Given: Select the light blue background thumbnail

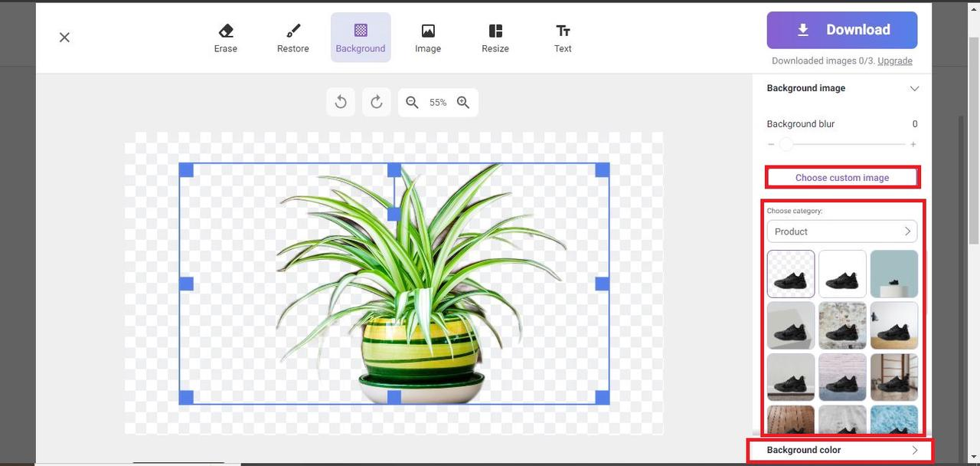Looking at the screenshot, I should (893, 274).
